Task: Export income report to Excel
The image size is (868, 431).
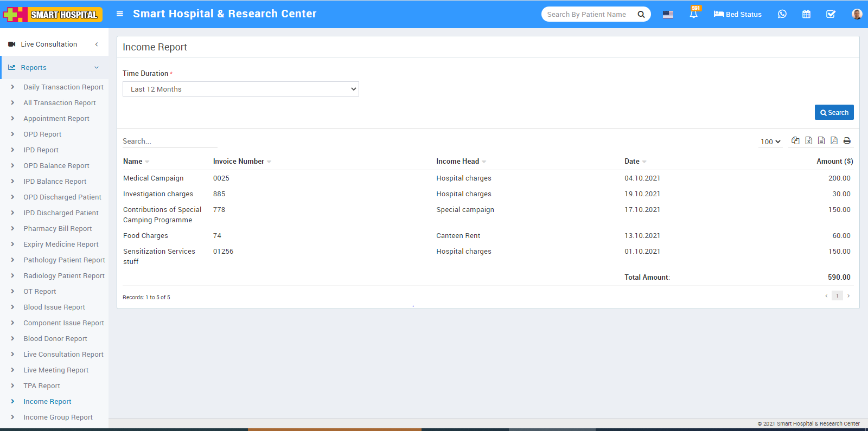Action: (808, 140)
